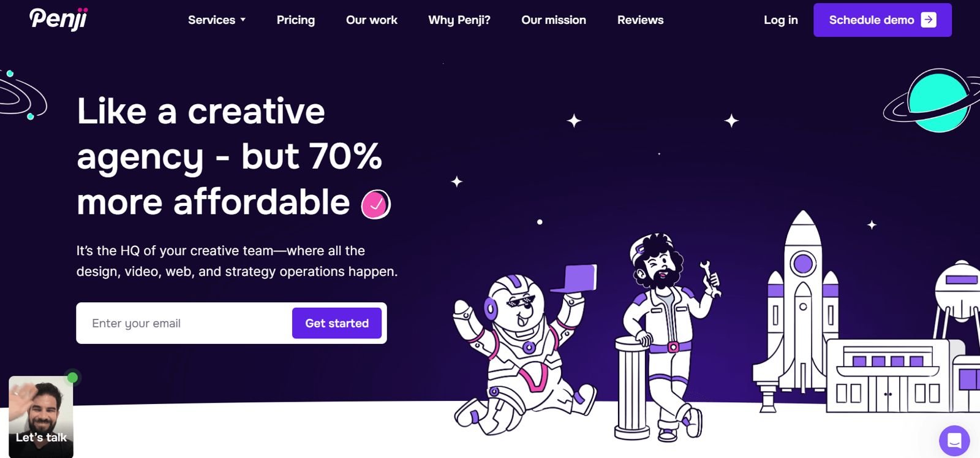This screenshot has width=980, height=458.
Task: Click the arrow icon in Schedule demo
Action: (x=929, y=20)
